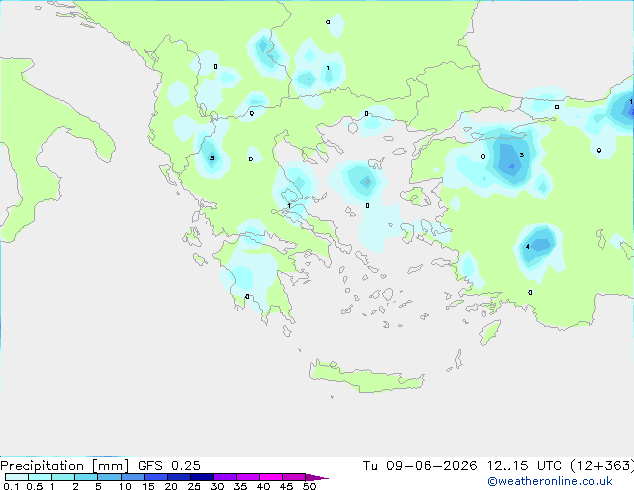634x490 pixels.
Task: Click the 30–35 mm purple legend swatch
Action: [x=224, y=477]
